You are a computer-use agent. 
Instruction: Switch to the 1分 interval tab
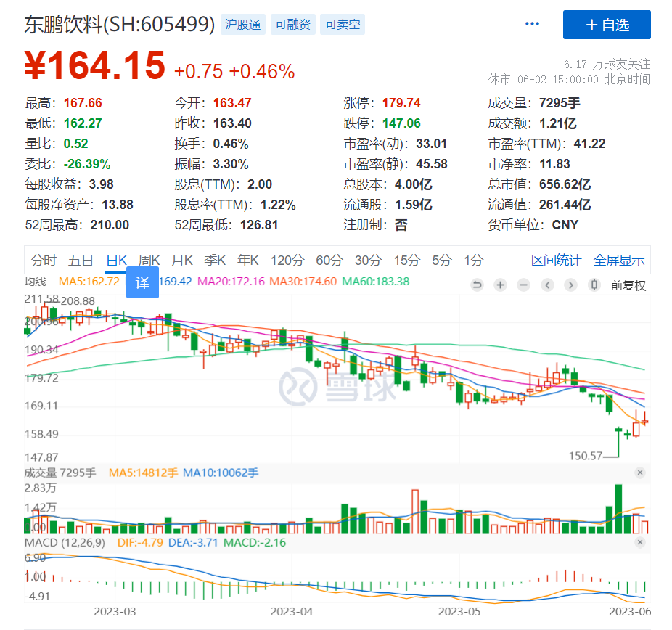pyautogui.click(x=474, y=260)
